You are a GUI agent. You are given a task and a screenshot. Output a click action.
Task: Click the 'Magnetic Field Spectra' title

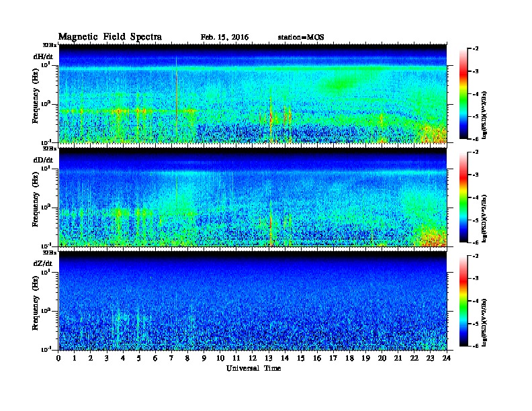pos(110,37)
